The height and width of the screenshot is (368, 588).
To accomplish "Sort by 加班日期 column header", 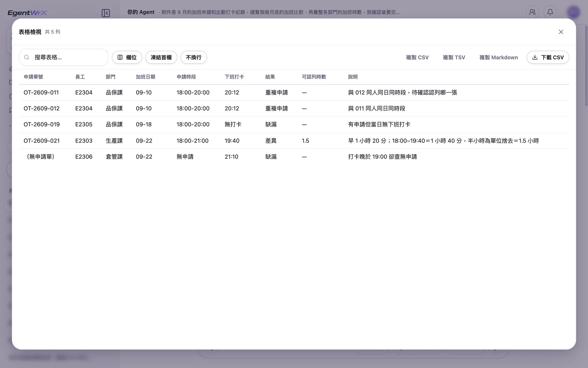I will (145, 77).
